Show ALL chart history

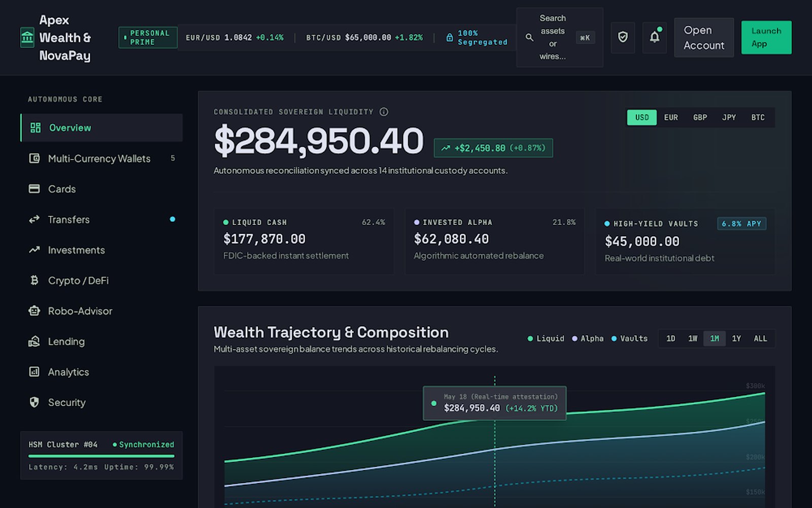(x=760, y=338)
